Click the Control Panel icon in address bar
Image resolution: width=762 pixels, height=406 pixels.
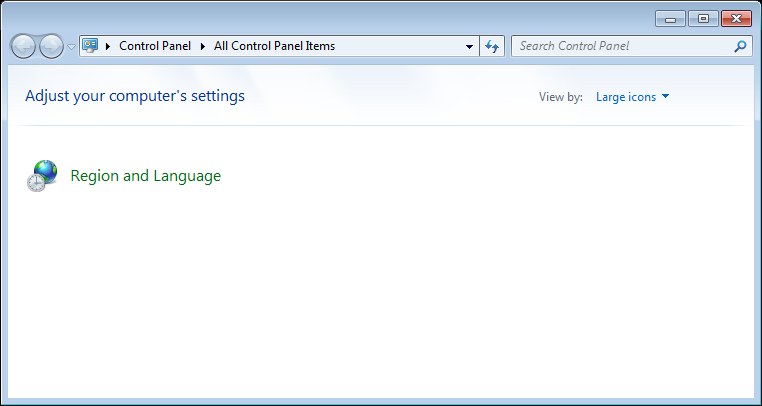coord(91,46)
